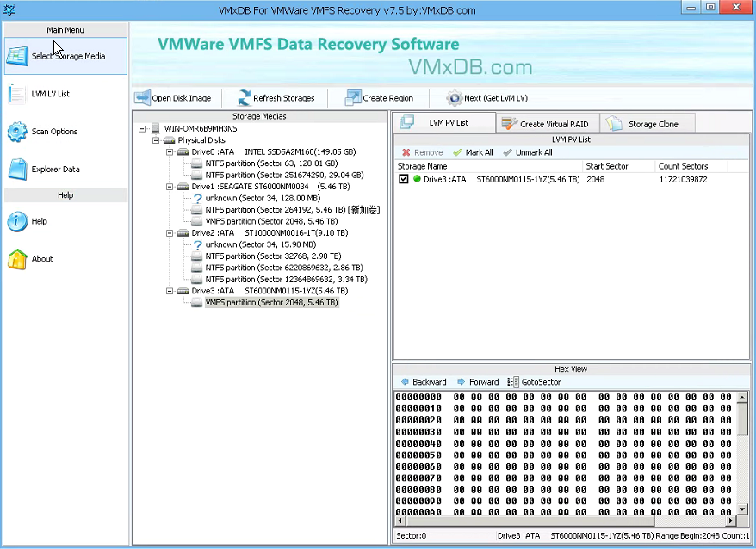
Task: Click the Hex View vertical scrollbar thumb
Action: [x=742, y=420]
